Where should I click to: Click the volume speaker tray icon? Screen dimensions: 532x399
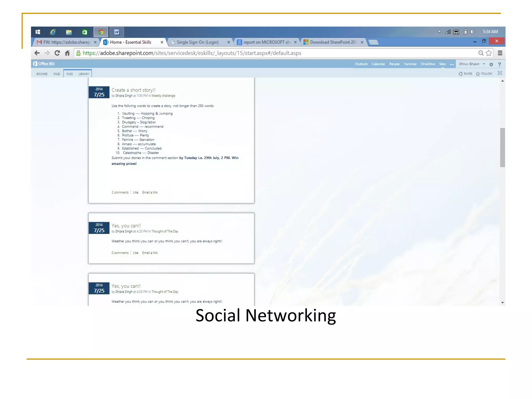coord(473,32)
